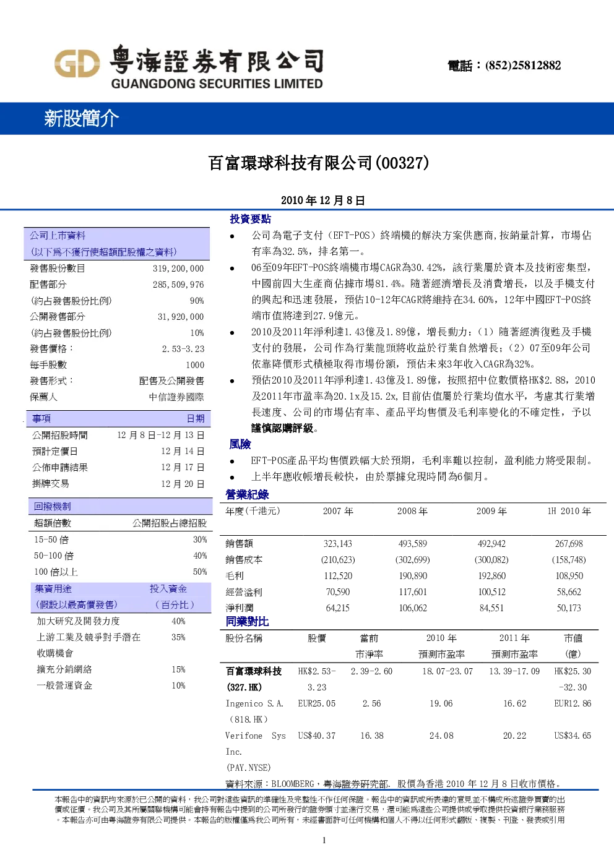Click the GD logo emblem
This screenshot has height=868, width=614.
point(77,64)
